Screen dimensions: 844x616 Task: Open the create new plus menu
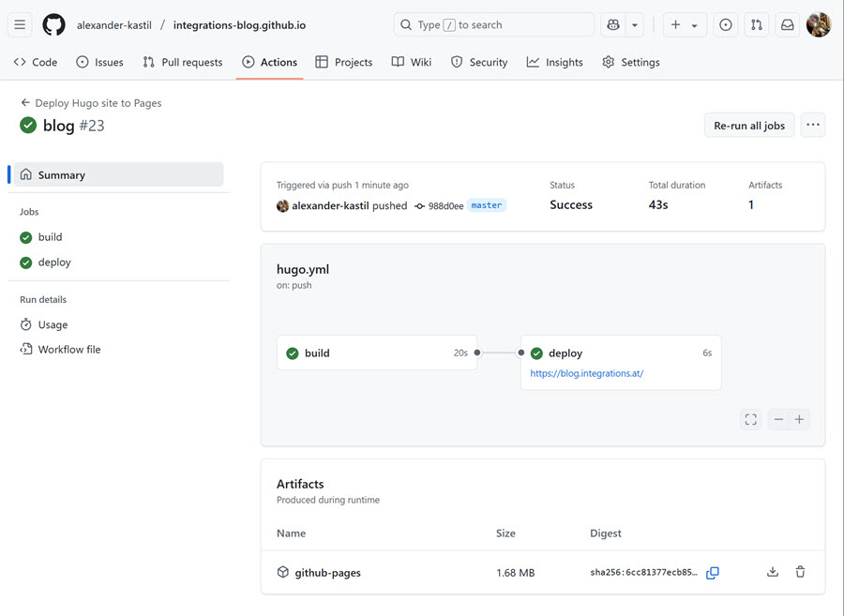[x=684, y=24]
